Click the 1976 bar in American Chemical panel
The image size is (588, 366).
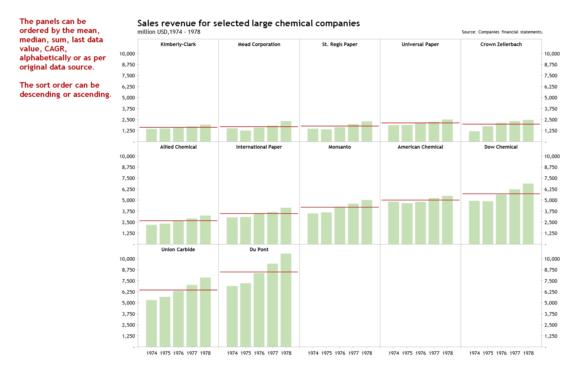[x=420, y=223]
